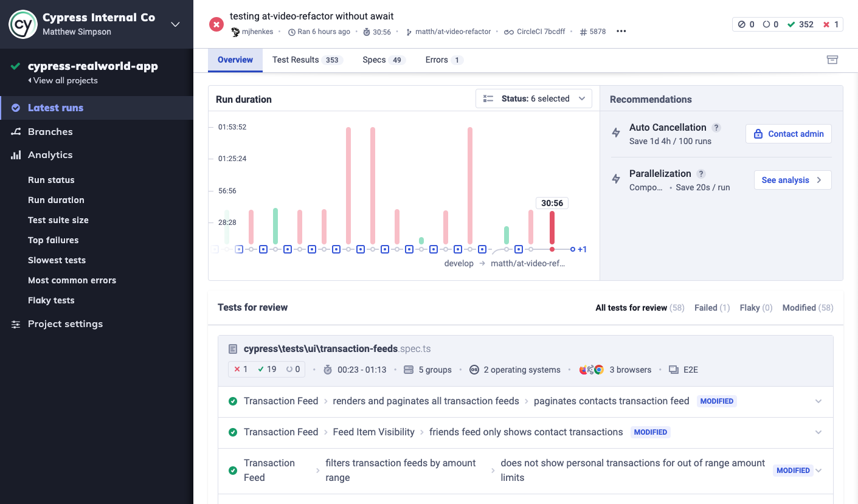Click the E2E testing type icon

[673, 370]
